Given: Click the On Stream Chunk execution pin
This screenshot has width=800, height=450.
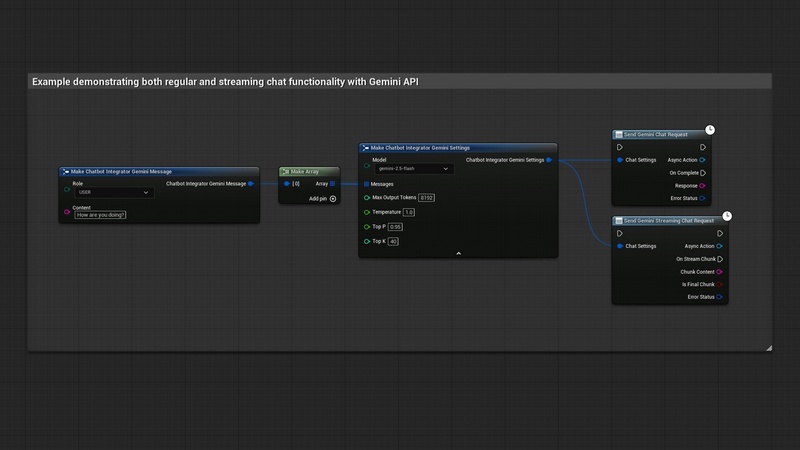Looking at the screenshot, I should point(719,259).
